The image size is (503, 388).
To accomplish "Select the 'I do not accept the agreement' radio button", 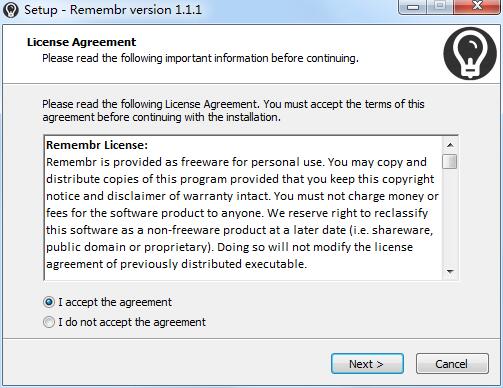I will [x=49, y=322].
